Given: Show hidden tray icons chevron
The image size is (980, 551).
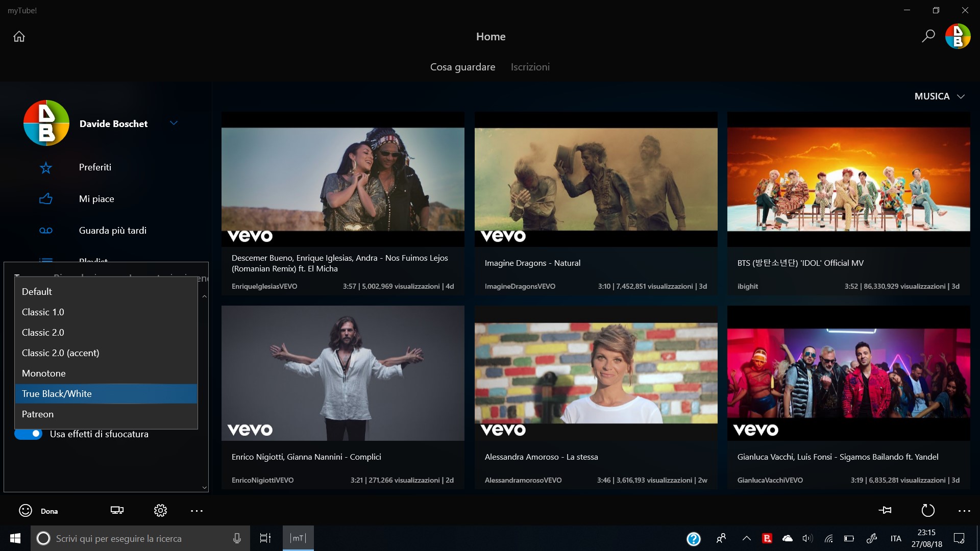Looking at the screenshot, I should click(x=746, y=538).
